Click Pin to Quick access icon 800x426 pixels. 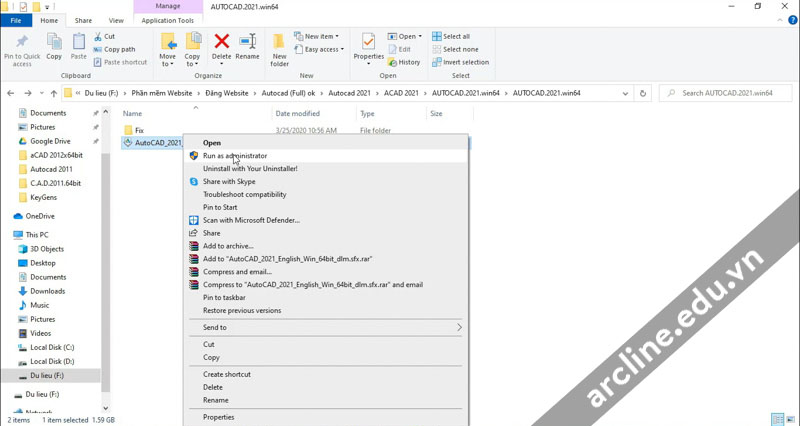point(22,46)
